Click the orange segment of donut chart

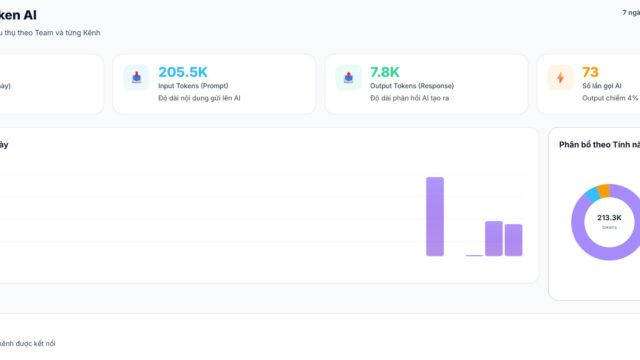[x=604, y=191]
